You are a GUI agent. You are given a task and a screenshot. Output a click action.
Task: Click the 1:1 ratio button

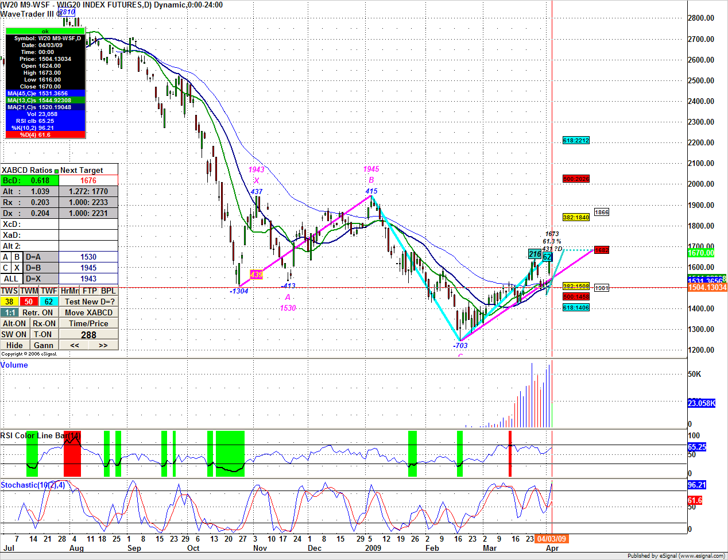click(10, 312)
